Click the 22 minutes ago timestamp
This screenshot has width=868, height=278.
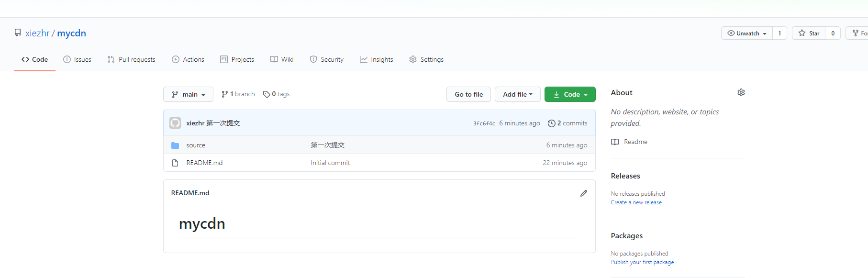click(565, 163)
